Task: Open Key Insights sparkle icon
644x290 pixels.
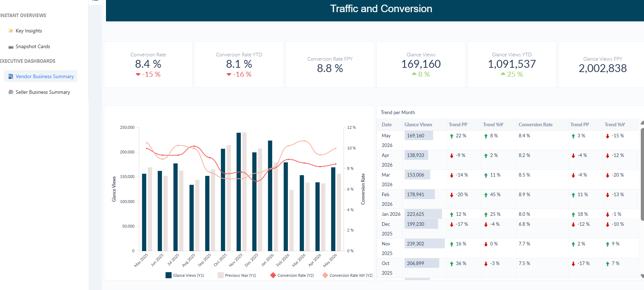Action: pyautogui.click(x=11, y=31)
